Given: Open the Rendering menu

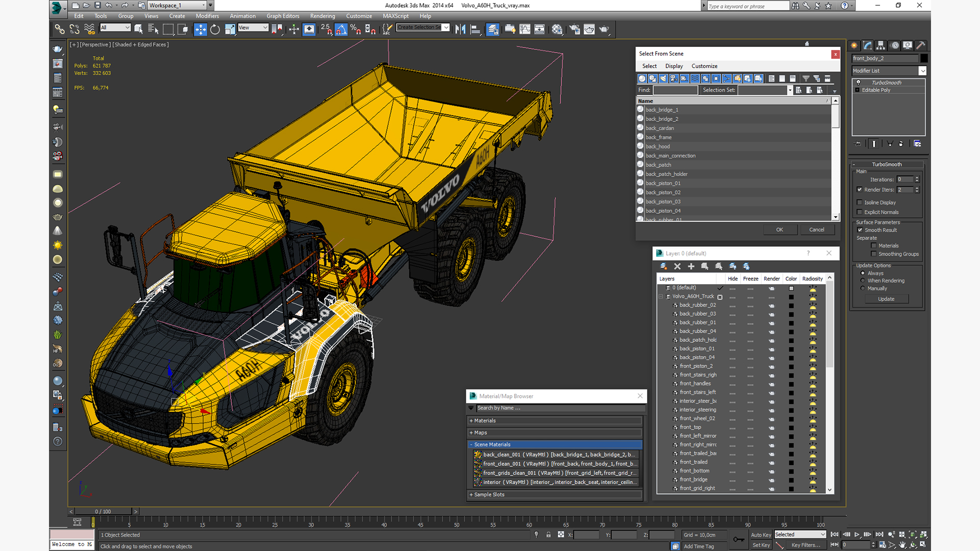Looking at the screenshot, I should coord(323,16).
